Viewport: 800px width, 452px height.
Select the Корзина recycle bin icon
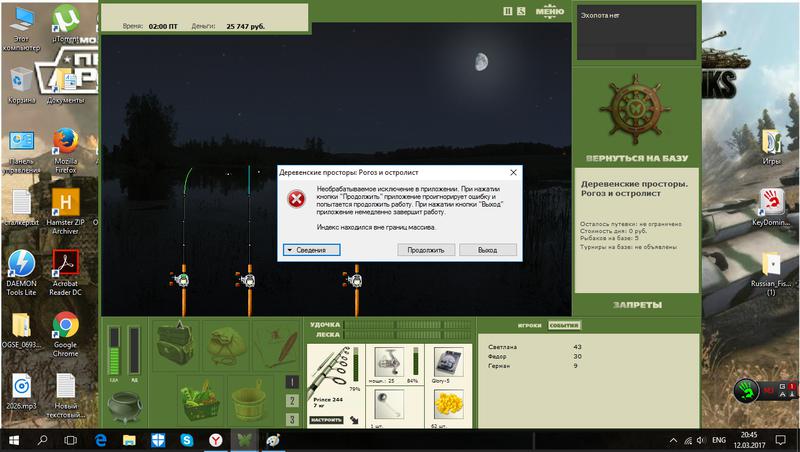(x=21, y=86)
